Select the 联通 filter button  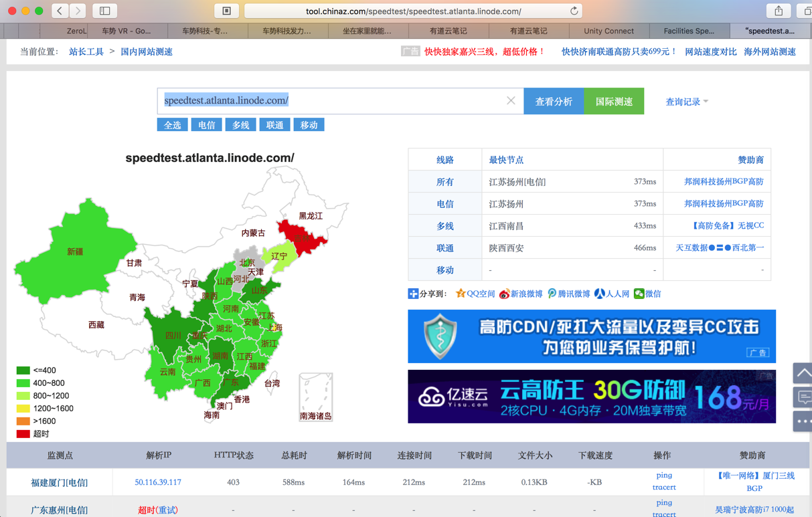[x=274, y=125]
